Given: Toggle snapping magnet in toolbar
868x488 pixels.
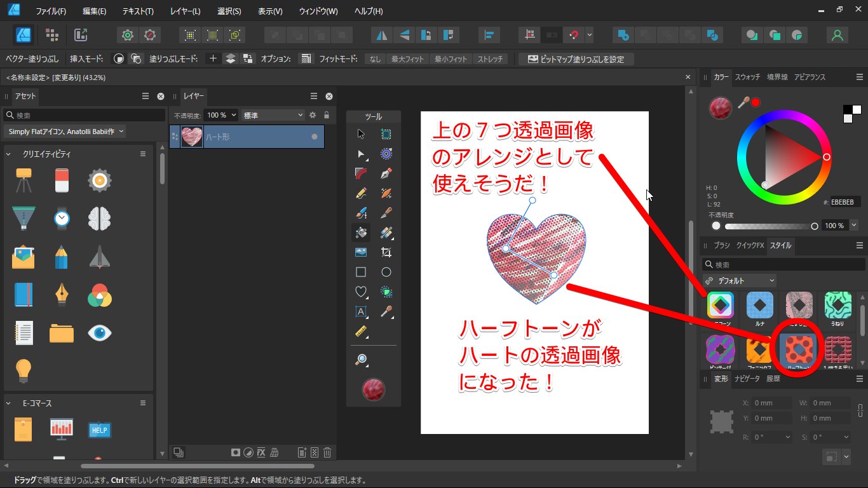Looking at the screenshot, I should click(x=574, y=35).
